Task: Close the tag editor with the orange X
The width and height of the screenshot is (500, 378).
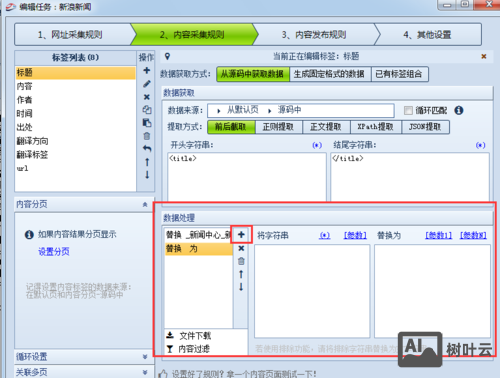Action: [484, 56]
